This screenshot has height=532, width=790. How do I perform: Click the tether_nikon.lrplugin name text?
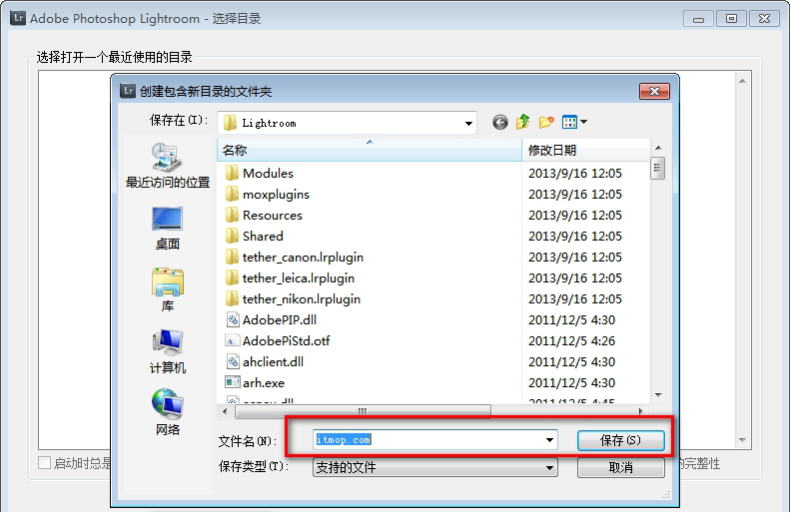302,299
